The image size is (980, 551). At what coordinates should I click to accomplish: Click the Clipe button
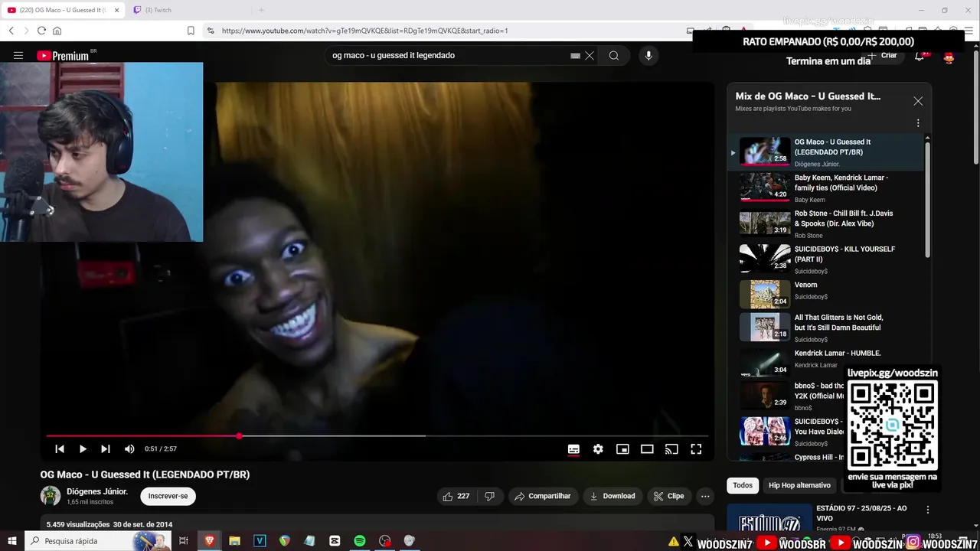click(668, 496)
